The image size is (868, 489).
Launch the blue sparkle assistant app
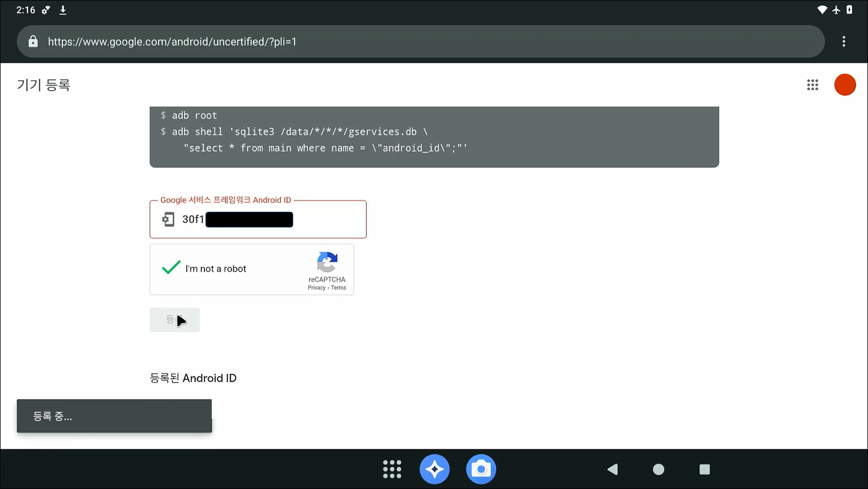tap(434, 469)
